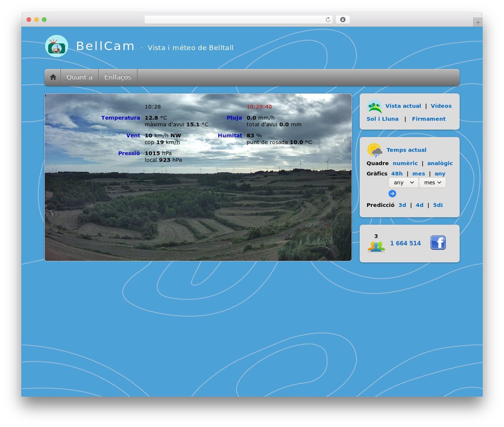
Task: Open the 'Vídeos' link
Action: [441, 106]
